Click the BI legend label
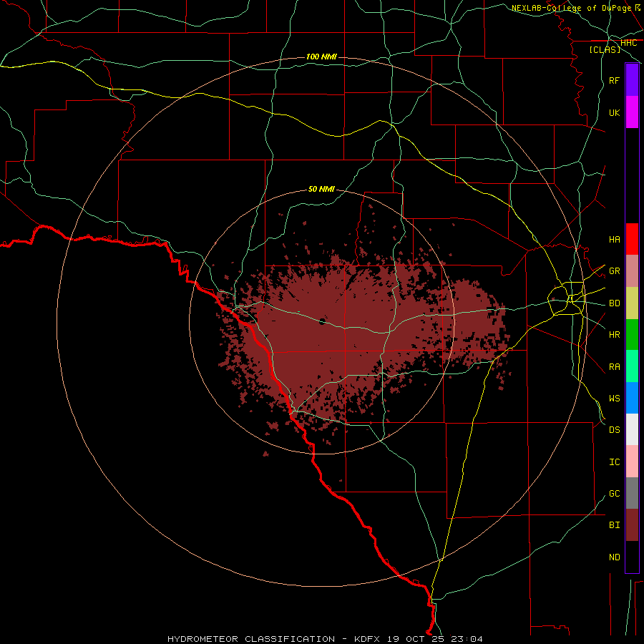Viewport: 644px width, 644px height. click(x=614, y=525)
